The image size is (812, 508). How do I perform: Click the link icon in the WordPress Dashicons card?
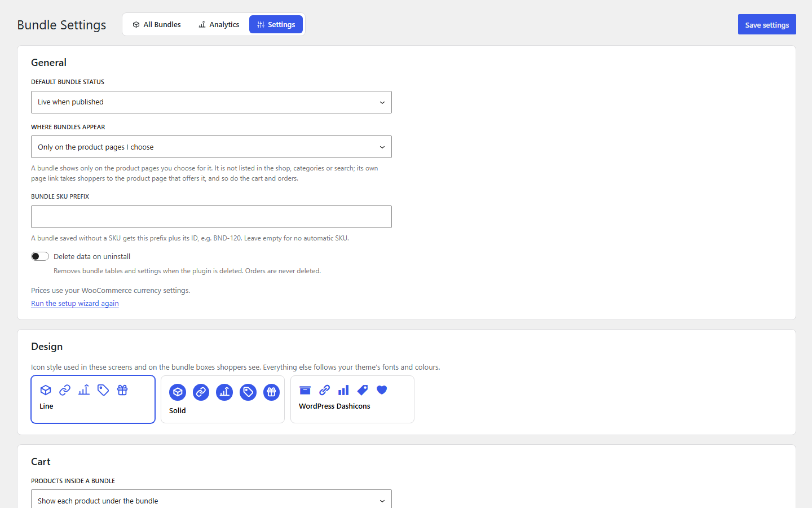pos(324,390)
